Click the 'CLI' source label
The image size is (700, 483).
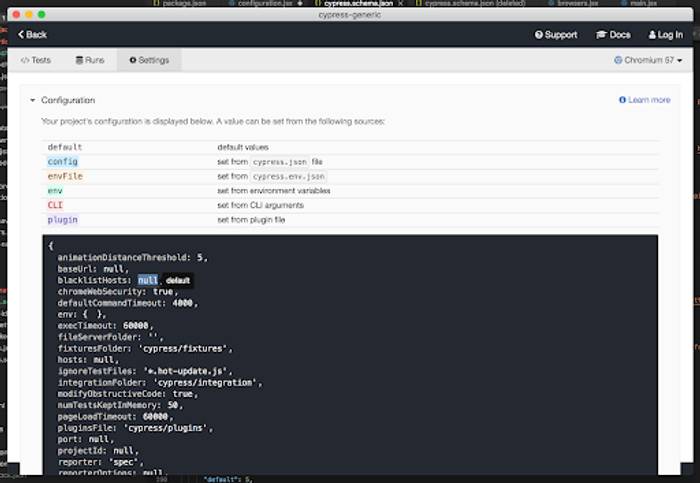55,205
